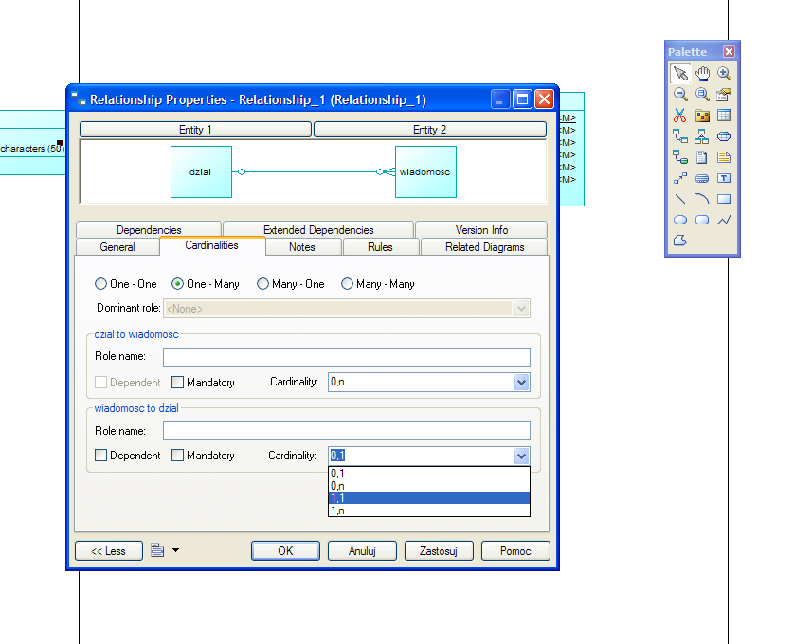Close the Palette toolbox
This screenshot has height=644, width=812.
730,52
